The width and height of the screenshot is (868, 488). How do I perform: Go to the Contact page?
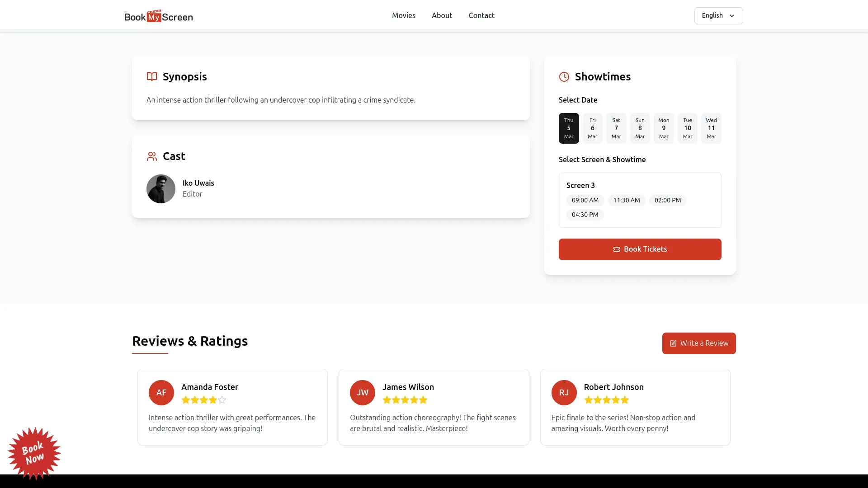tap(481, 15)
